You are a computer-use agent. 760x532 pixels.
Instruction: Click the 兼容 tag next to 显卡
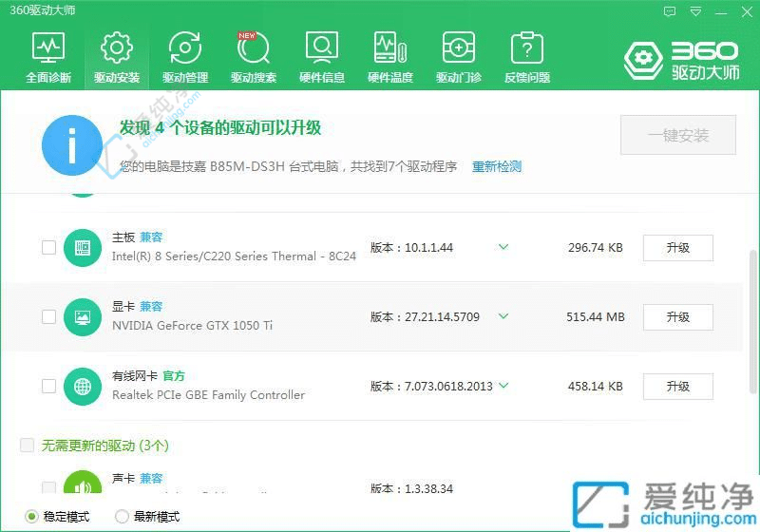tap(151, 306)
